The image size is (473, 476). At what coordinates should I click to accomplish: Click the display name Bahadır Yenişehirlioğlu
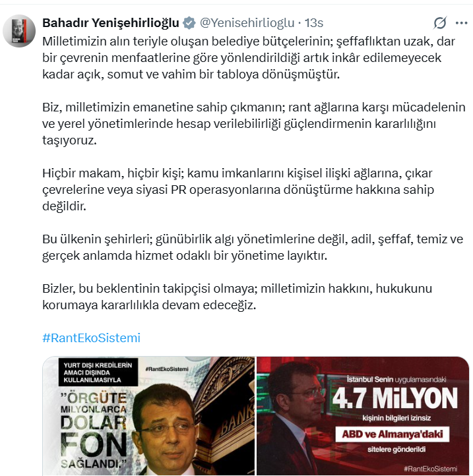pos(111,23)
